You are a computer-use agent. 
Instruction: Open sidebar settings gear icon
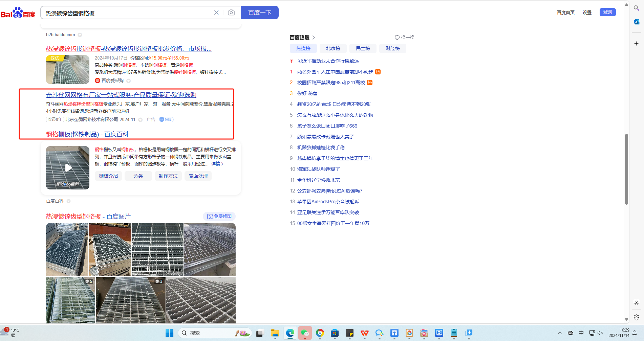click(637, 317)
